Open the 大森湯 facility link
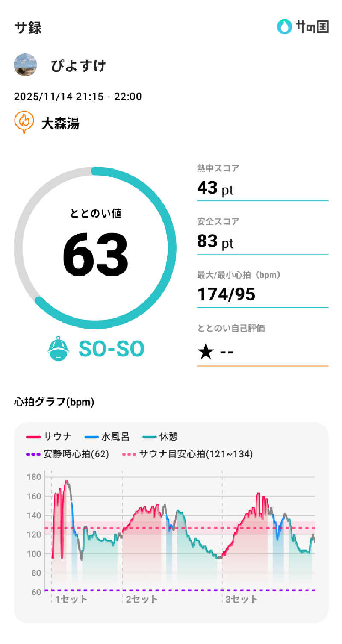The height and width of the screenshot is (644, 342). click(60, 124)
